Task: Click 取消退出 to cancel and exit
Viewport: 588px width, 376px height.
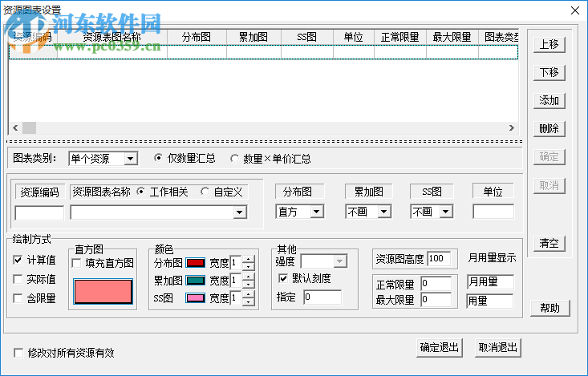Action: (498, 348)
